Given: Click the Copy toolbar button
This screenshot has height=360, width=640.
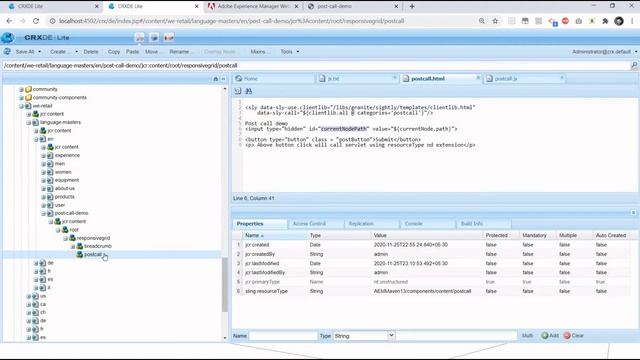Looking at the screenshot, I should click(114, 52).
